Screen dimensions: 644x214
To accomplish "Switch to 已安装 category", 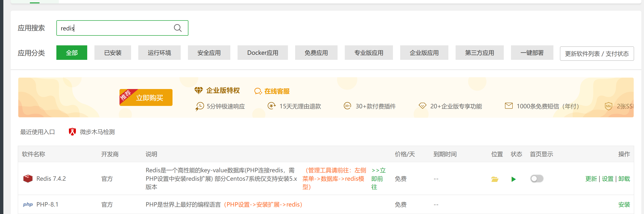I will tap(113, 53).
